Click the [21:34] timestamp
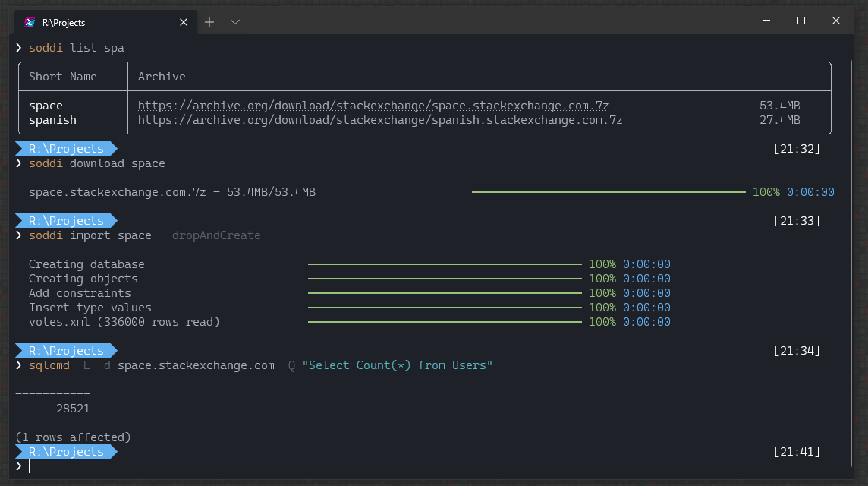 click(x=797, y=351)
